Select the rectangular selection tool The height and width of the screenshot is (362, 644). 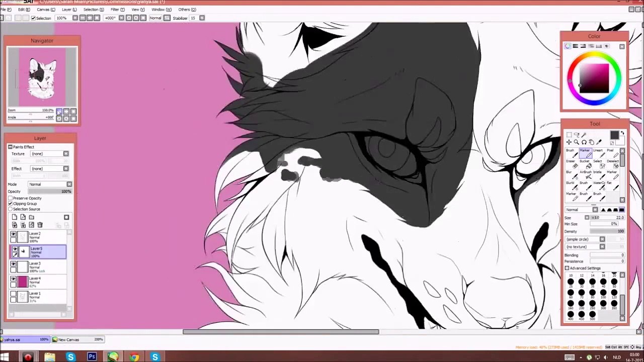point(569,135)
